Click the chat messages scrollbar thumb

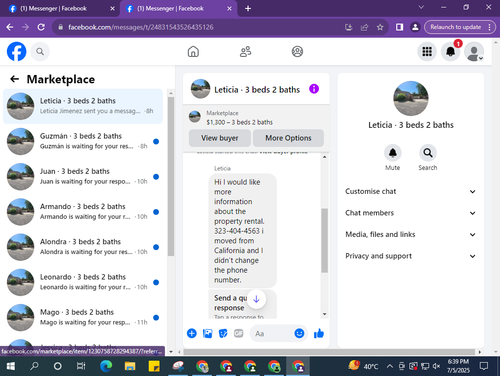tap(324, 241)
